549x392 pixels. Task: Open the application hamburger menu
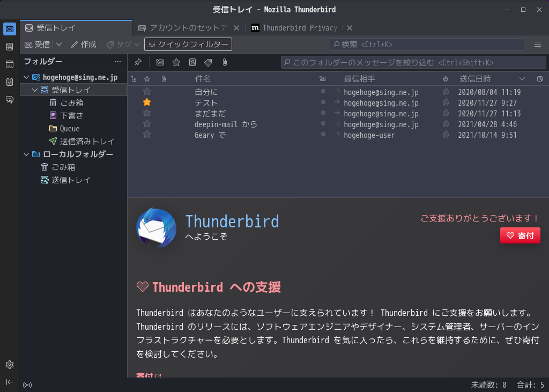[538, 44]
